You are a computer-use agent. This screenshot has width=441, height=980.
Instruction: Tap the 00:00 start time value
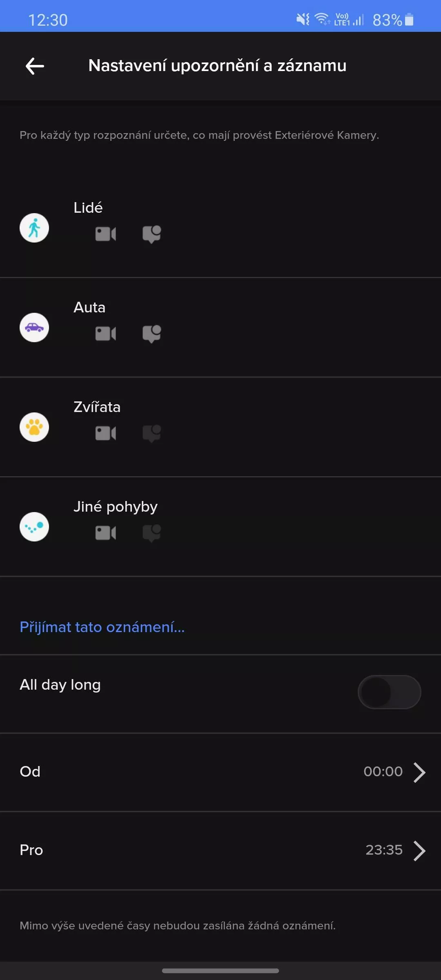coord(383,771)
